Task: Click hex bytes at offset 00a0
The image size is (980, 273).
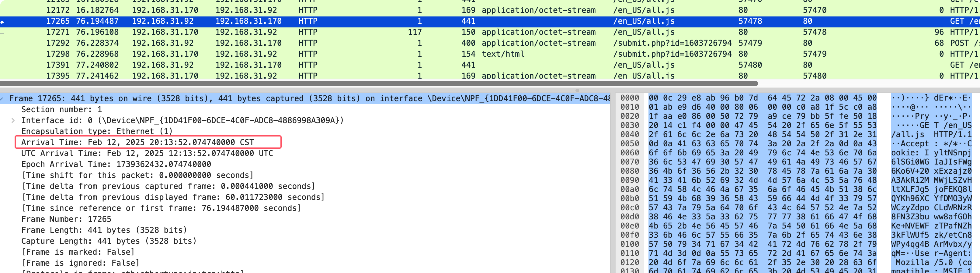Action: coord(763,190)
